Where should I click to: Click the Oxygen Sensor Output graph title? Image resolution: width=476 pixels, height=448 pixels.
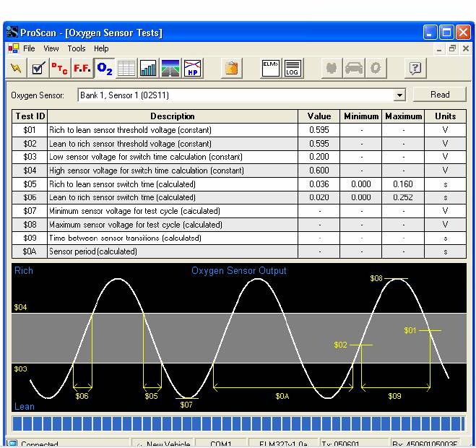click(238, 270)
